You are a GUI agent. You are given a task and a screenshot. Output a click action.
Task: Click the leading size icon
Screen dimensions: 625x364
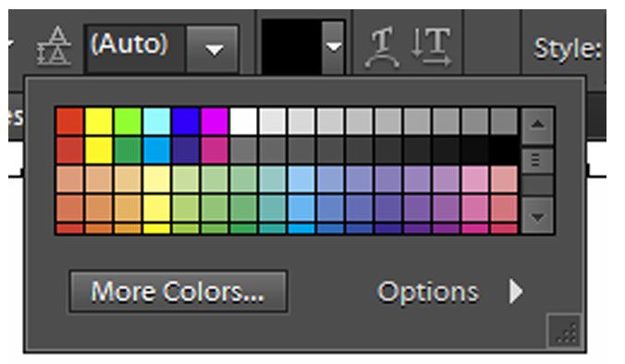click(55, 46)
